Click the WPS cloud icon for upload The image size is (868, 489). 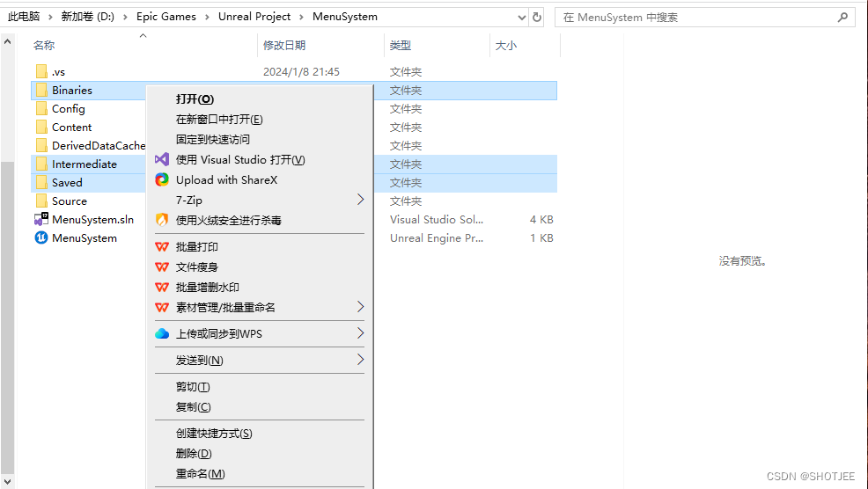(162, 333)
